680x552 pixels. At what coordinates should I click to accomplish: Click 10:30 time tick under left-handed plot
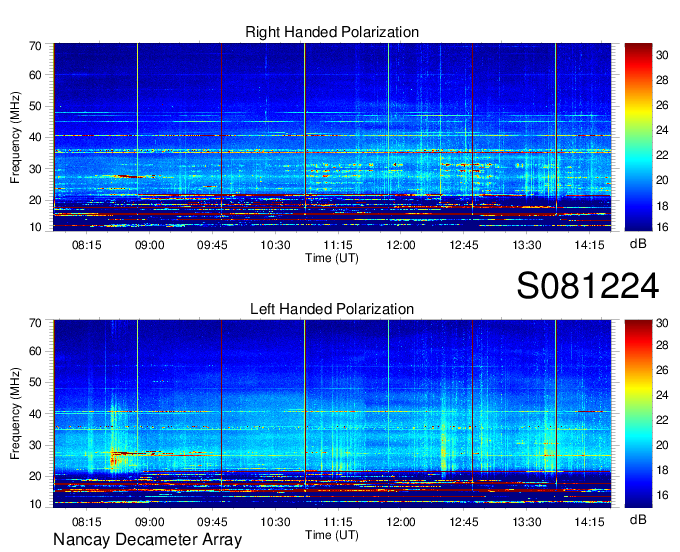click(x=275, y=522)
